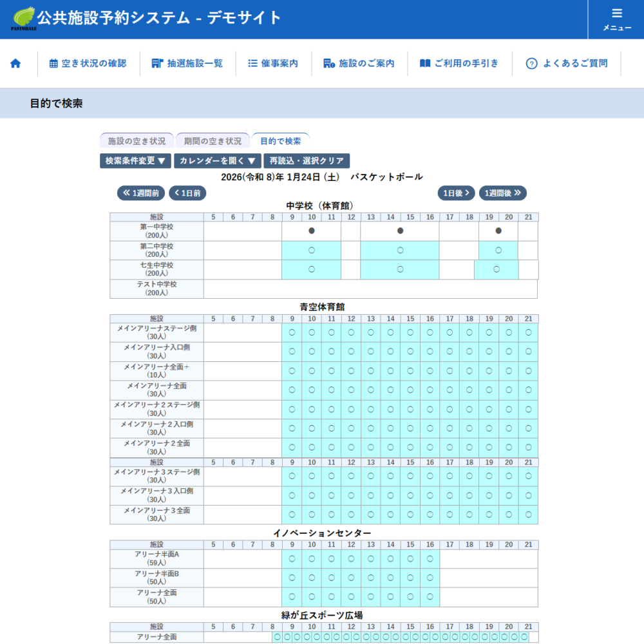Click the ご利用の手引き book icon

pyautogui.click(x=425, y=63)
